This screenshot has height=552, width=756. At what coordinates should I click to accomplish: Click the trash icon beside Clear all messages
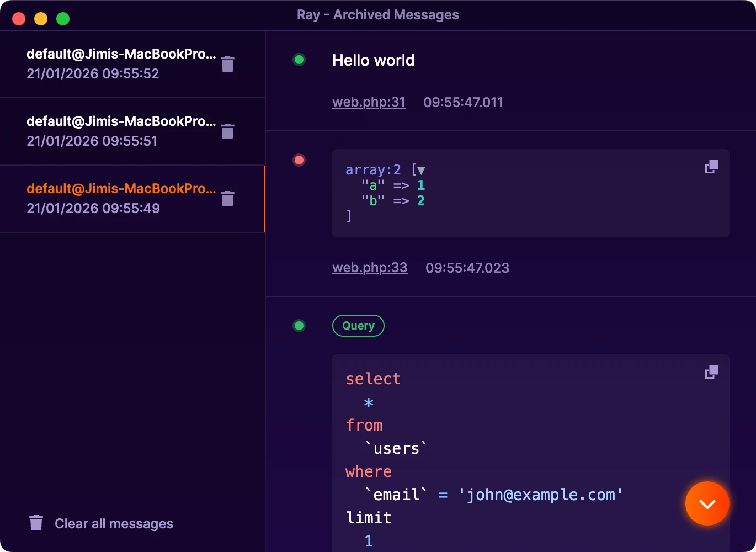(36, 523)
